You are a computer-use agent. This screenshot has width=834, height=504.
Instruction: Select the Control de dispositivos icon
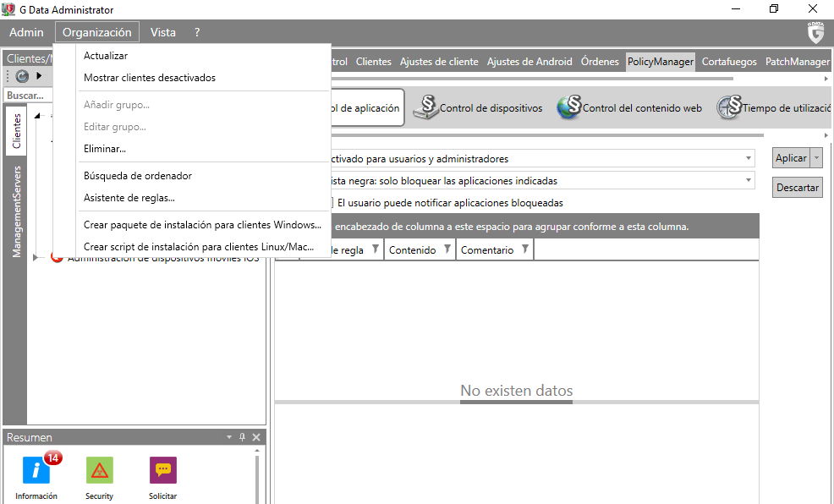click(428, 107)
